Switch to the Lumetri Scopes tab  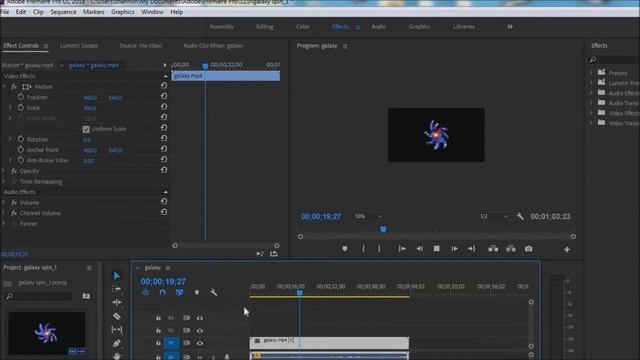tap(79, 46)
